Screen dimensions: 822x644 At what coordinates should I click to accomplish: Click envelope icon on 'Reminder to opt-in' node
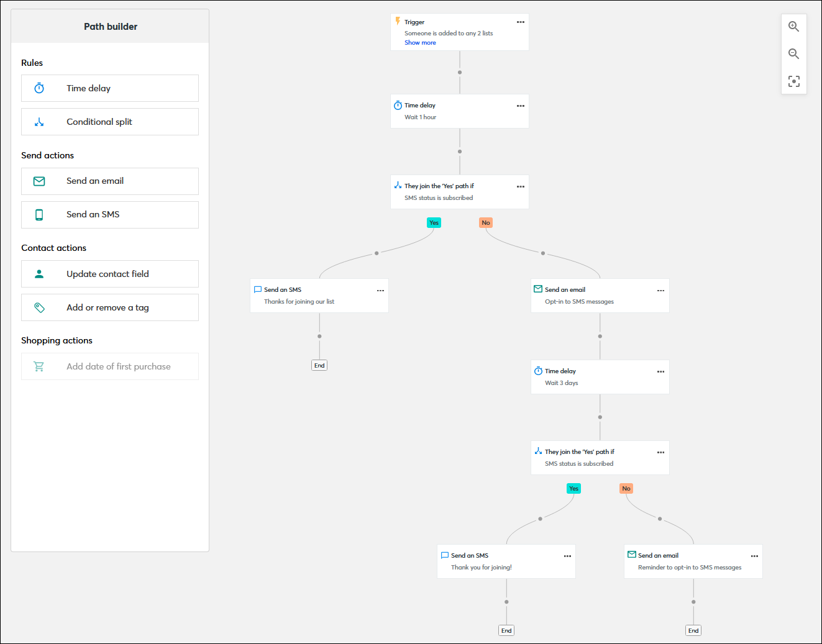tap(632, 555)
